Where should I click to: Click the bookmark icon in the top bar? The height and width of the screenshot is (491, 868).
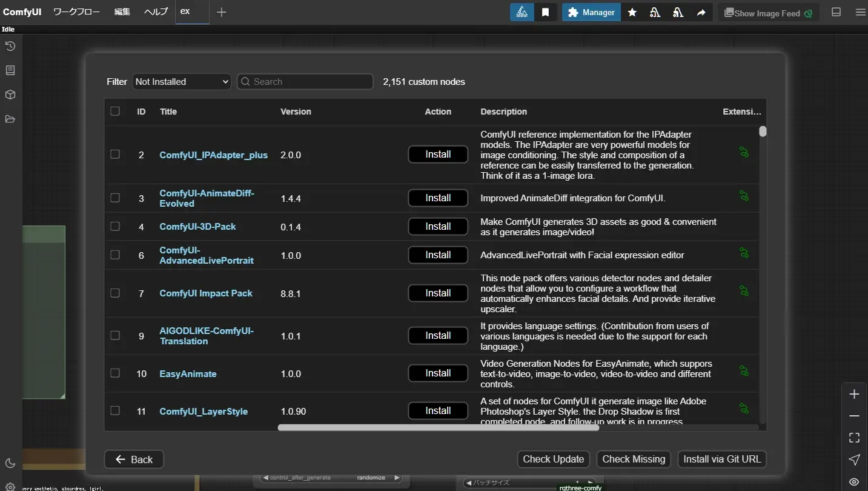pos(545,12)
